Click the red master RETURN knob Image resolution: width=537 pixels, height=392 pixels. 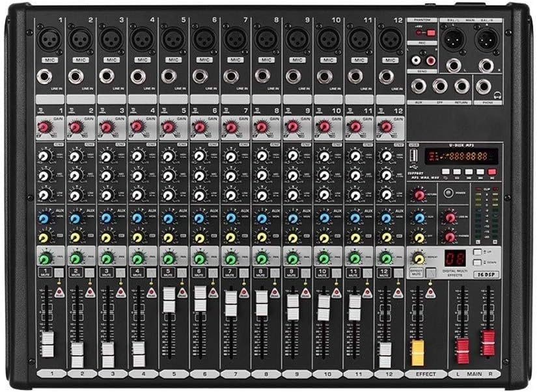point(419,195)
